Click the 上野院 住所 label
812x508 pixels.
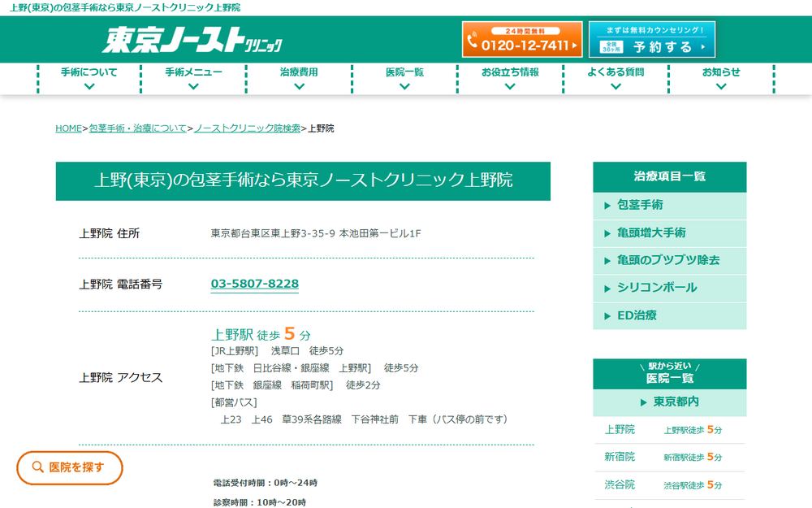click(x=110, y=233)
